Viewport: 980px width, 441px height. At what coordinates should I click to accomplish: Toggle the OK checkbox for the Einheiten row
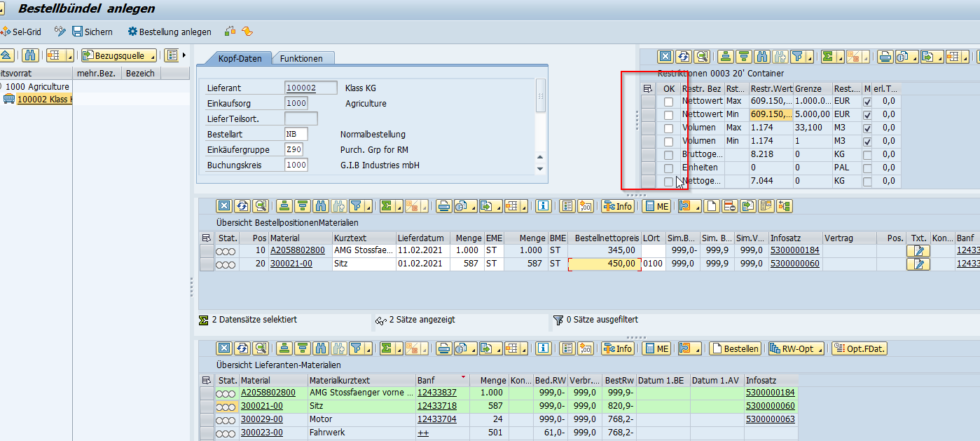coord(669,168)
